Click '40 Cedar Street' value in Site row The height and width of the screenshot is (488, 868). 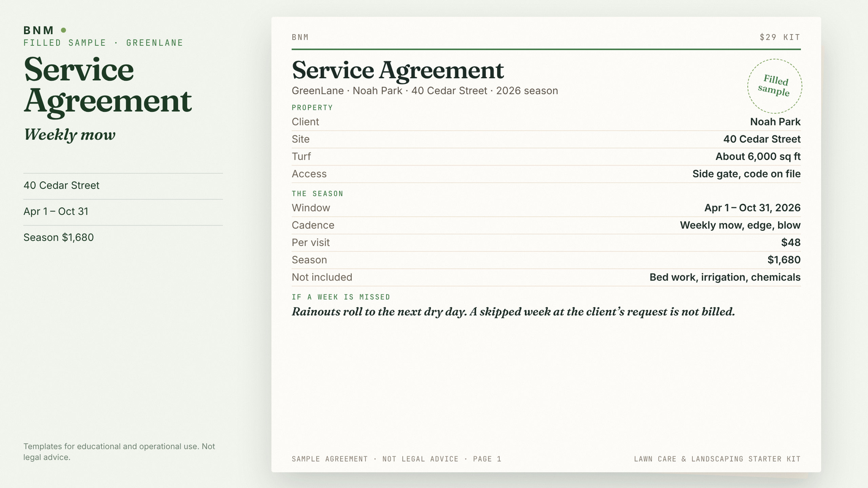pos(762,139)
